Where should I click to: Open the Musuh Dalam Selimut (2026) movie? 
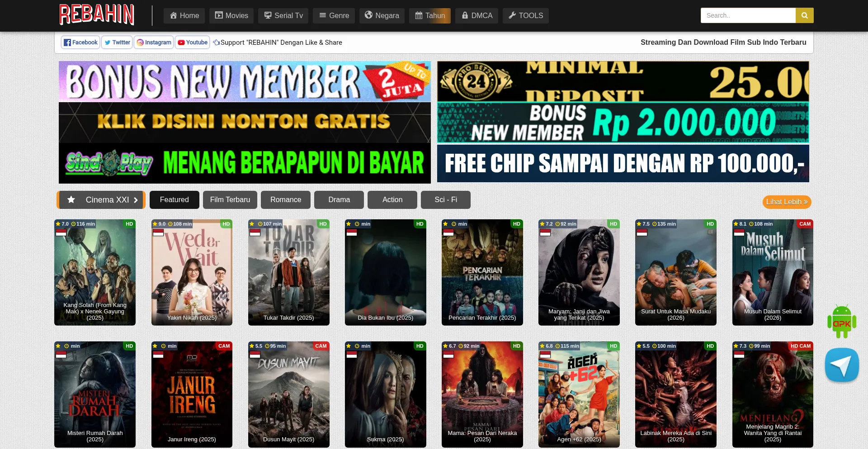pos(773,272)
